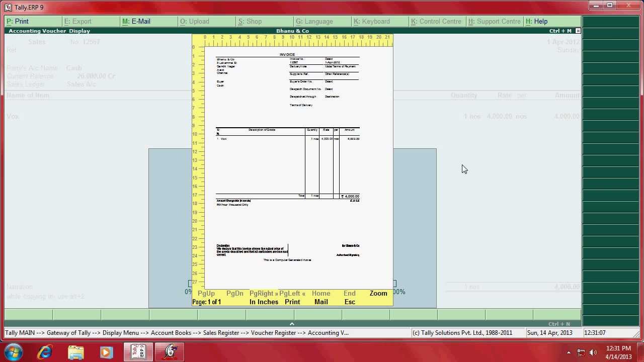Open the Windows Start menu
Screen dimensions: 644x362
(13, 352)
